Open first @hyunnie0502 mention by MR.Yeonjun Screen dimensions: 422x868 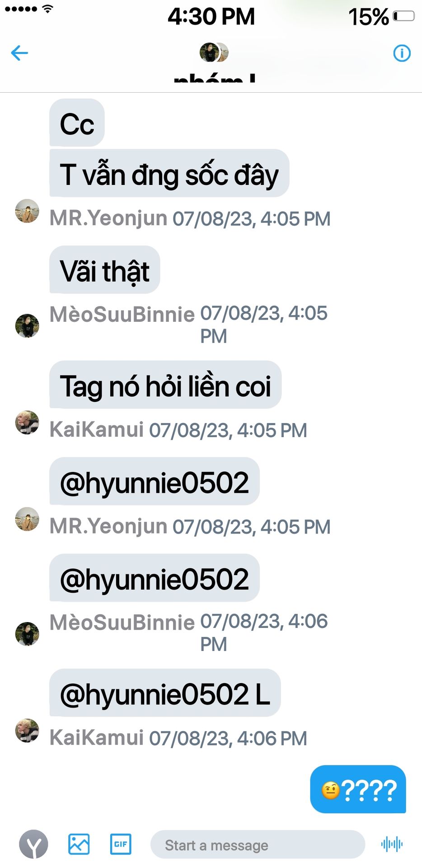[x=155, y=481]
